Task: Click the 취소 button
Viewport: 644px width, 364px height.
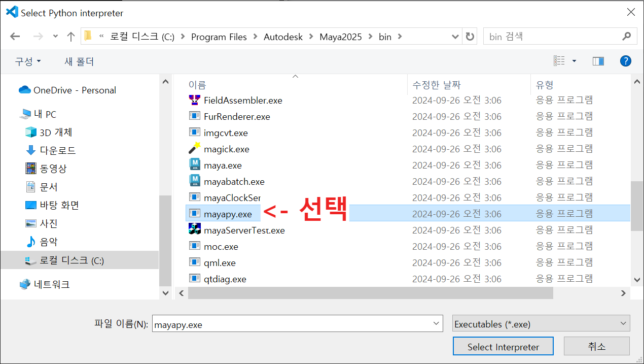Action: (x=597, y=347)
